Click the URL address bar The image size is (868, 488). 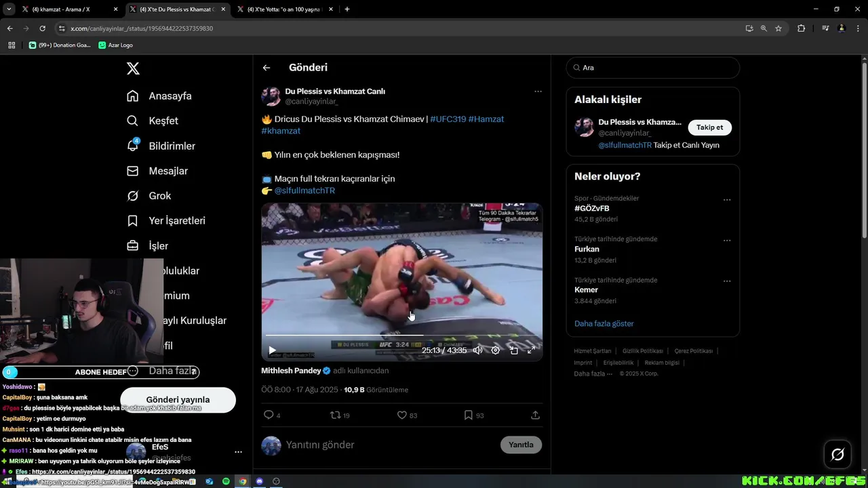pos(400,28)
